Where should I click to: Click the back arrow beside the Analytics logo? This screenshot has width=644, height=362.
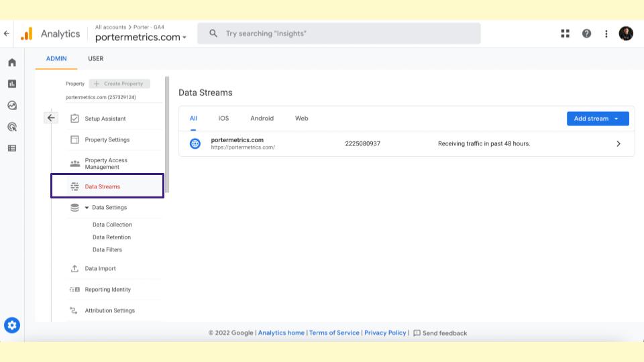tap(7, 34)
